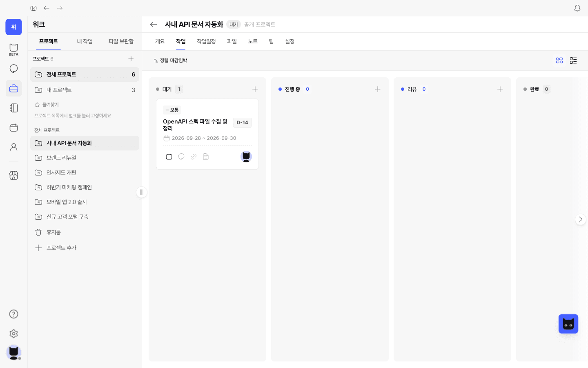Click back arrow beside 사내 API 문서 자동화 title
The height and width of the screenshot is (368, 588).
coord(154,25)
